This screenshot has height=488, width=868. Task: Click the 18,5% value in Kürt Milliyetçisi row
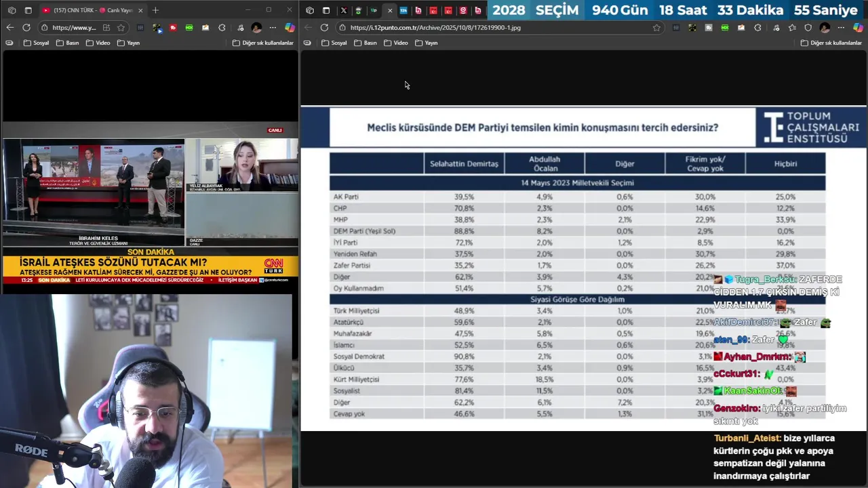point(545,380)
